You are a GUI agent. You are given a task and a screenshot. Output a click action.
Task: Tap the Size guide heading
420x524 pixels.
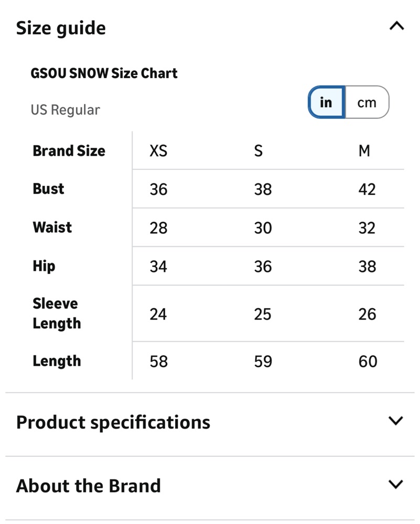61,28
